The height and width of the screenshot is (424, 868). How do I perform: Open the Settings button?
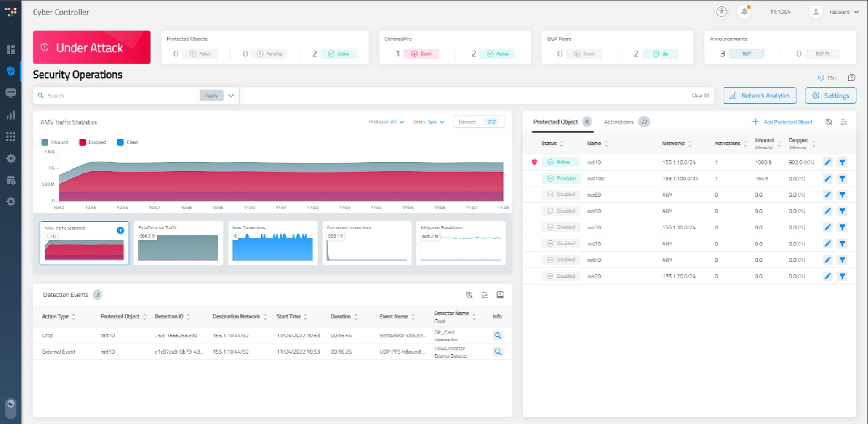[830, 96]
